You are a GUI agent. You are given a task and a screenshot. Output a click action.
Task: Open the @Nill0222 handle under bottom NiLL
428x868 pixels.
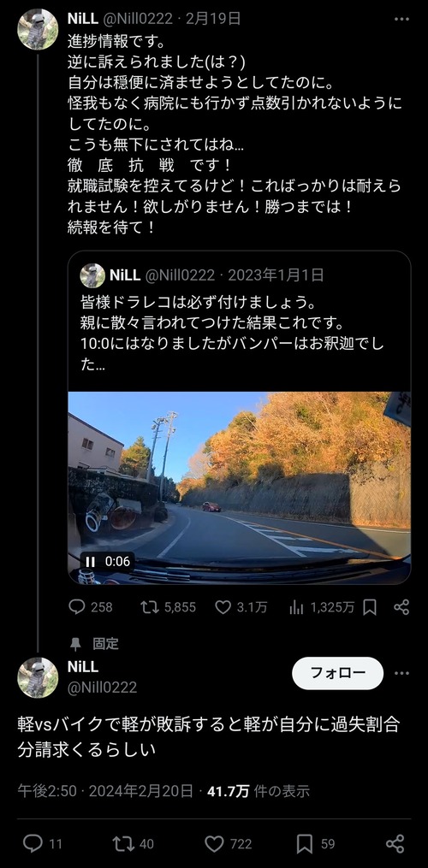pyautogui.click(x=102, y=688)
